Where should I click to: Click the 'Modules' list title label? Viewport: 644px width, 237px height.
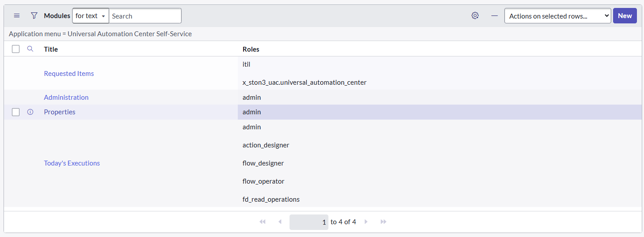click(57, 16)
